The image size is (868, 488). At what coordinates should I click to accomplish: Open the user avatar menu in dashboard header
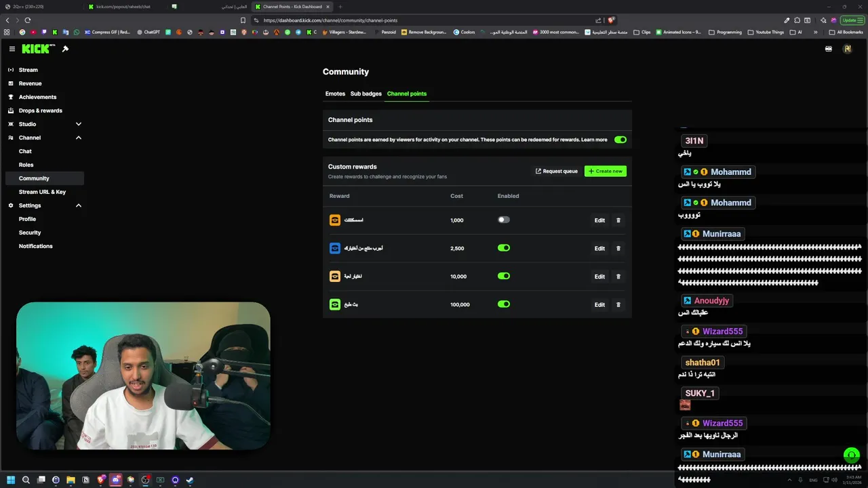pos(847,49)
